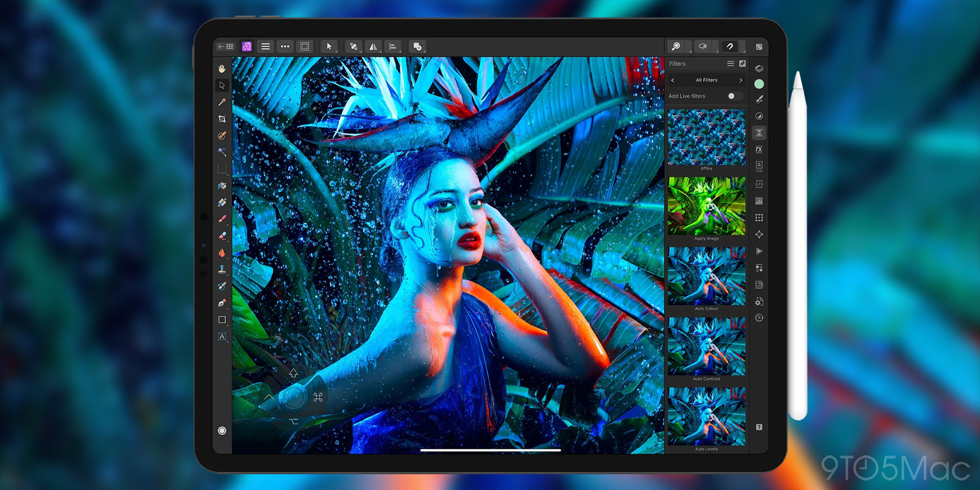The width and height of the screenshot is (980, 490).
Task: Select the Pen tool in toolbar
Action: coord(222,303)
